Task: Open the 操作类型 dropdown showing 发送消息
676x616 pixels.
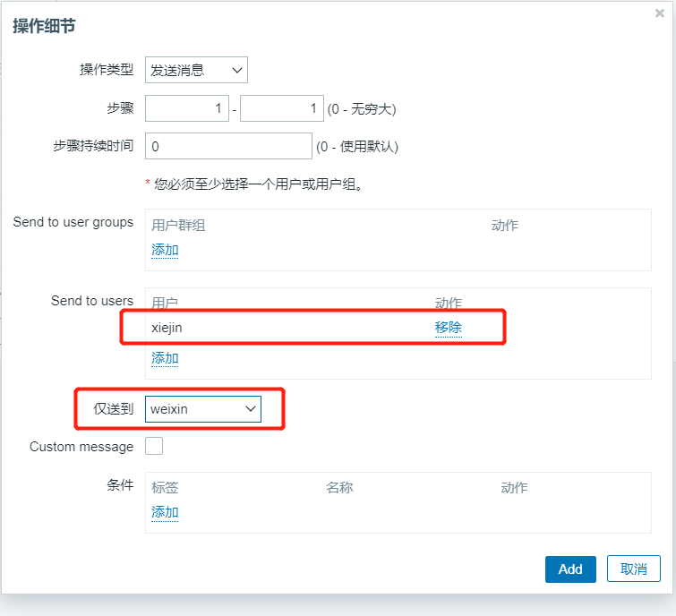Action: [x=196, y=70]
